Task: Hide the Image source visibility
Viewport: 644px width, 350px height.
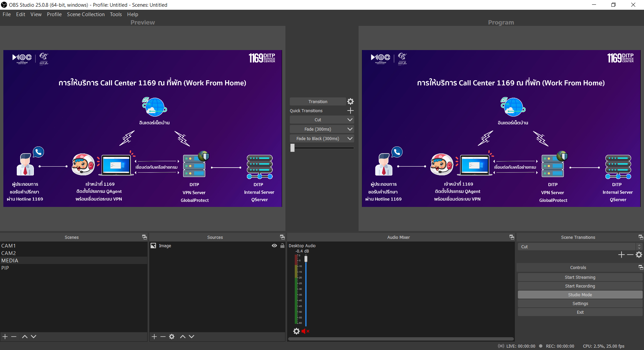Action: [274, 246]
